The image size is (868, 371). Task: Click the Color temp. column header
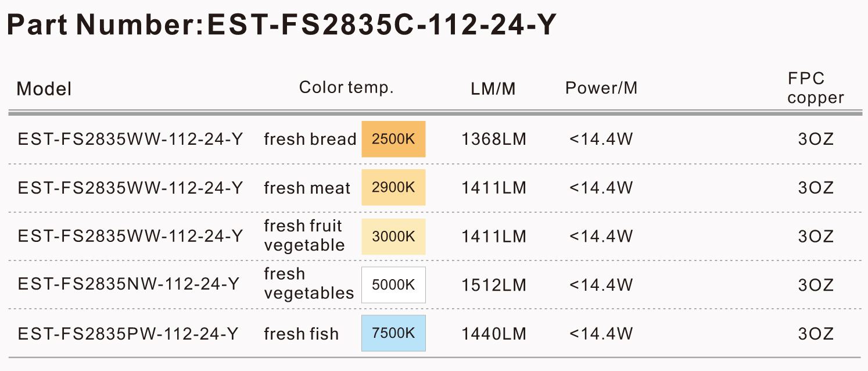pos(346,88)
